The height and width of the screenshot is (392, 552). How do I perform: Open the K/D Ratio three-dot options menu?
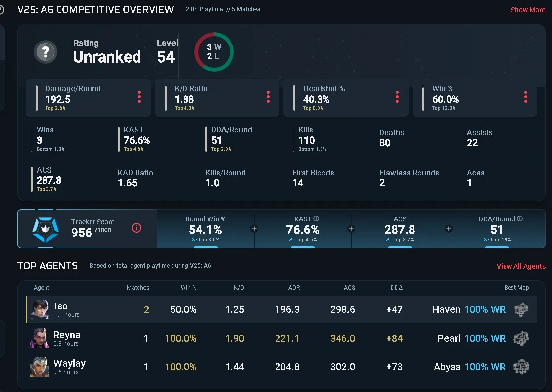268,97
